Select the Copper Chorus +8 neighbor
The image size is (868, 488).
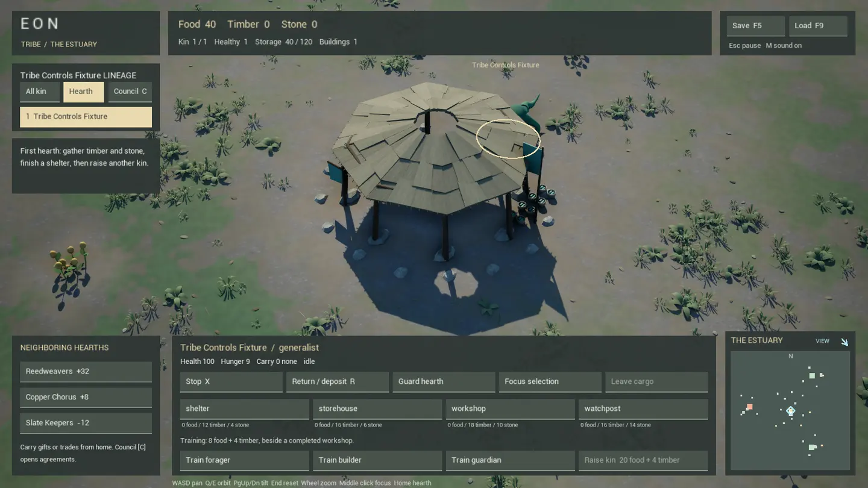(86, 398)
